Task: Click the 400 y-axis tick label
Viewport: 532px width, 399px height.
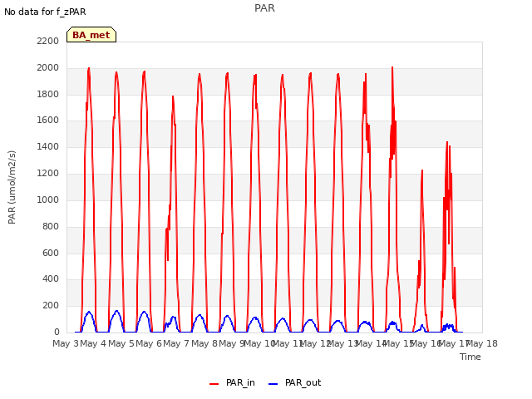Action: [51, 279]
